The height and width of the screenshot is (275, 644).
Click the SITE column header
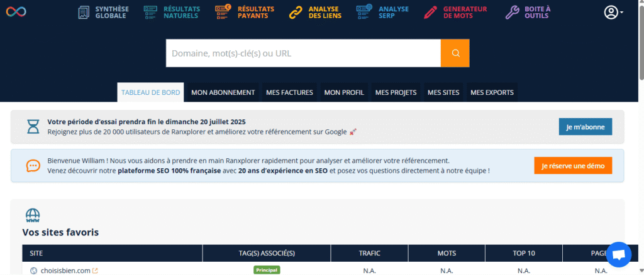(113, 253)
